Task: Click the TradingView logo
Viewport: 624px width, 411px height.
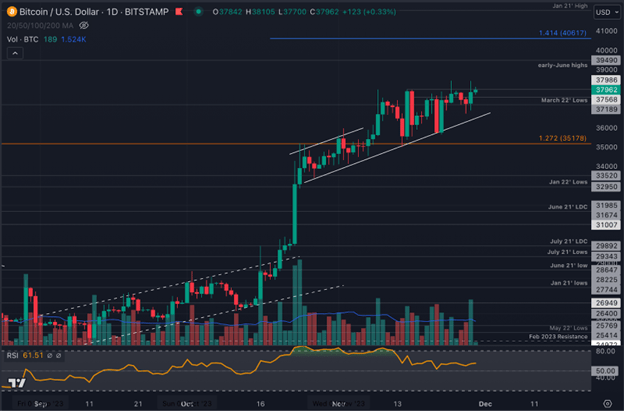Action: click(x=17, y=383)
